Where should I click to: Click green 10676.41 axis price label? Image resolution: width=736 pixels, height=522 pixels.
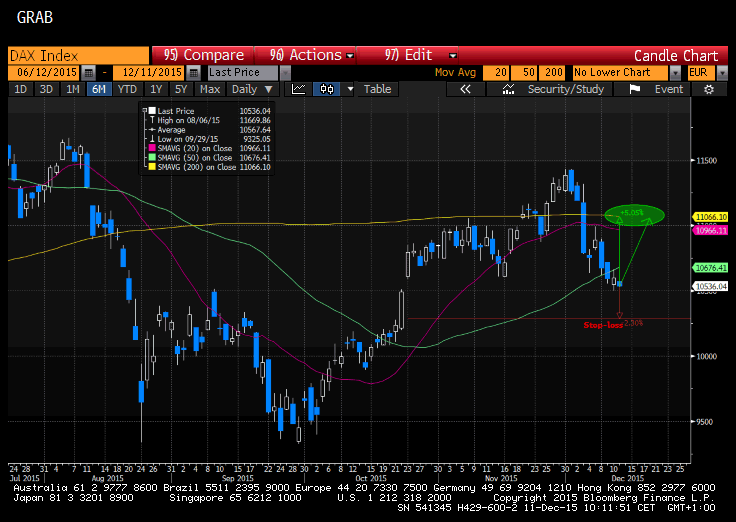pos(711,268)
